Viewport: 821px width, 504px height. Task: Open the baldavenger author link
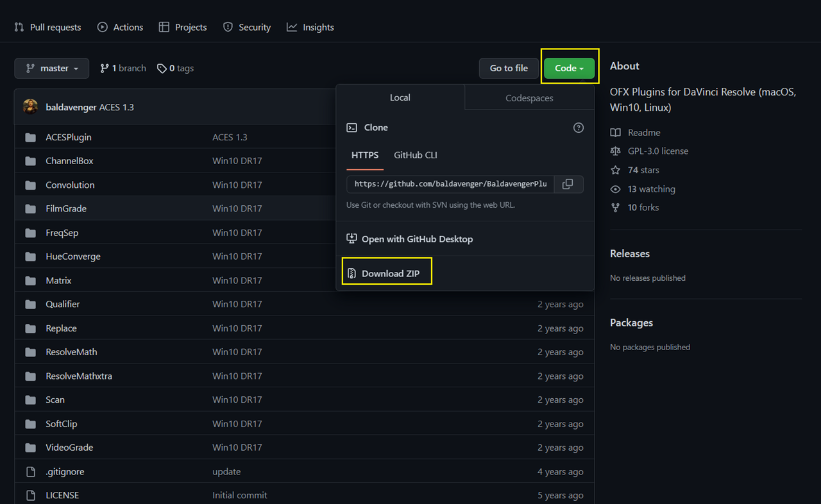point(71,107)
